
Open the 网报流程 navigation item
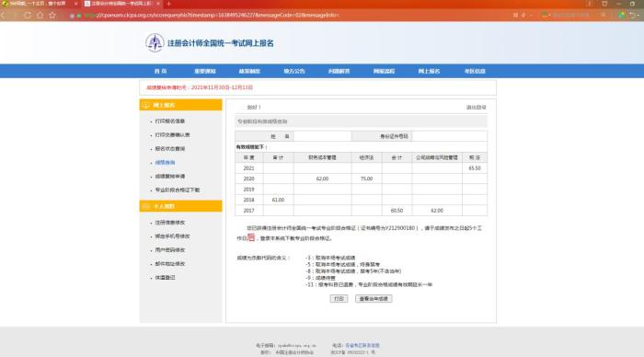384,71
